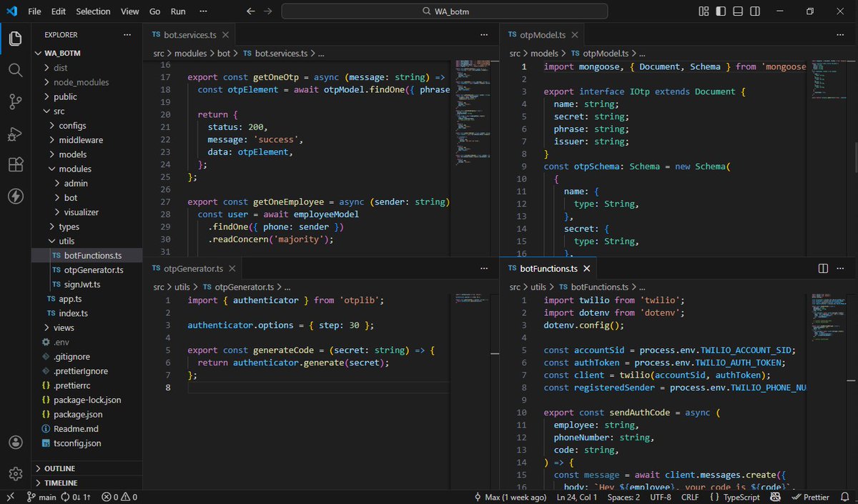
Task: Open Run and Debug view
Action: (x=15, y=133)
